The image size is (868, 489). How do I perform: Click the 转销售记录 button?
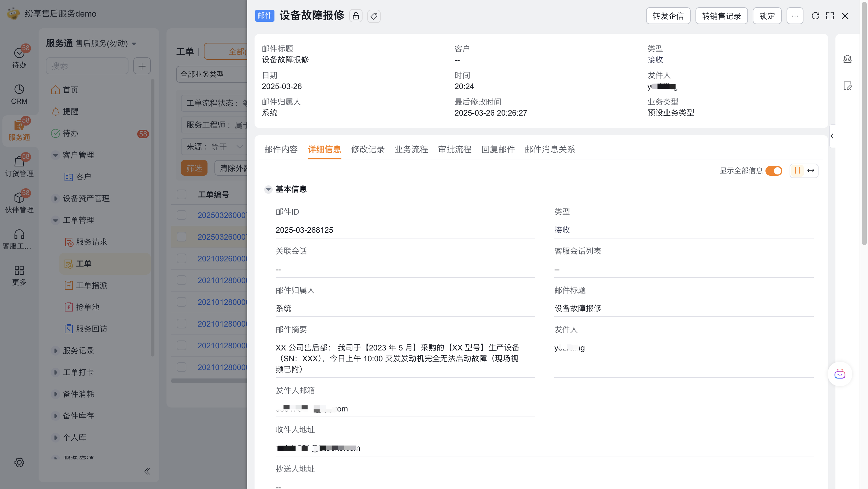(x=721, y=16)
